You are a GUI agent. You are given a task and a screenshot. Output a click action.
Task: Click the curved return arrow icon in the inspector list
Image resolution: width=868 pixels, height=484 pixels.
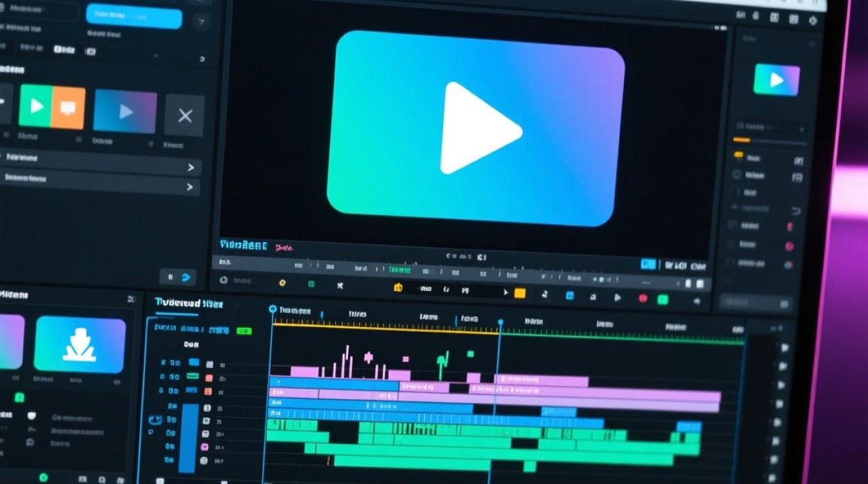[x=796, y=211]
